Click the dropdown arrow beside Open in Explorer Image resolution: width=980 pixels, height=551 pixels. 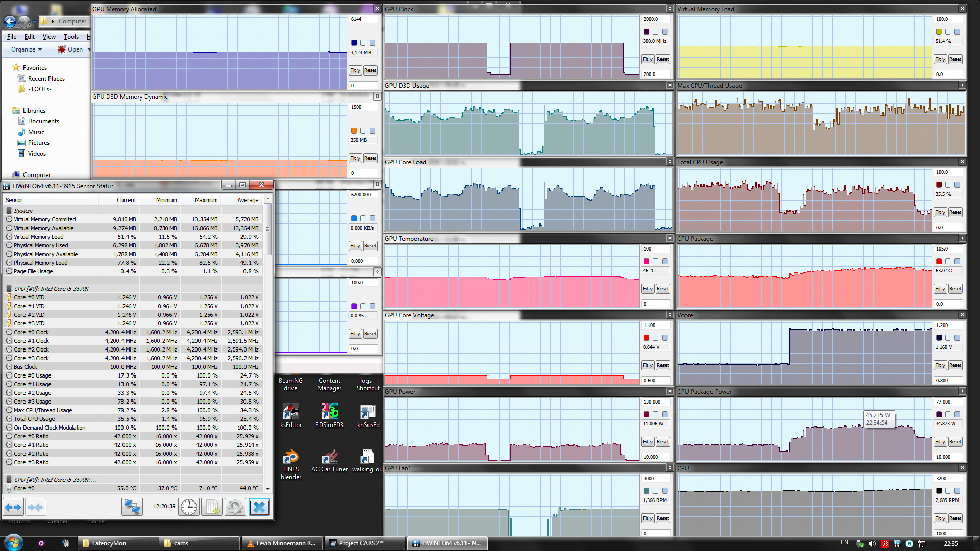click(x=89, y=49)
